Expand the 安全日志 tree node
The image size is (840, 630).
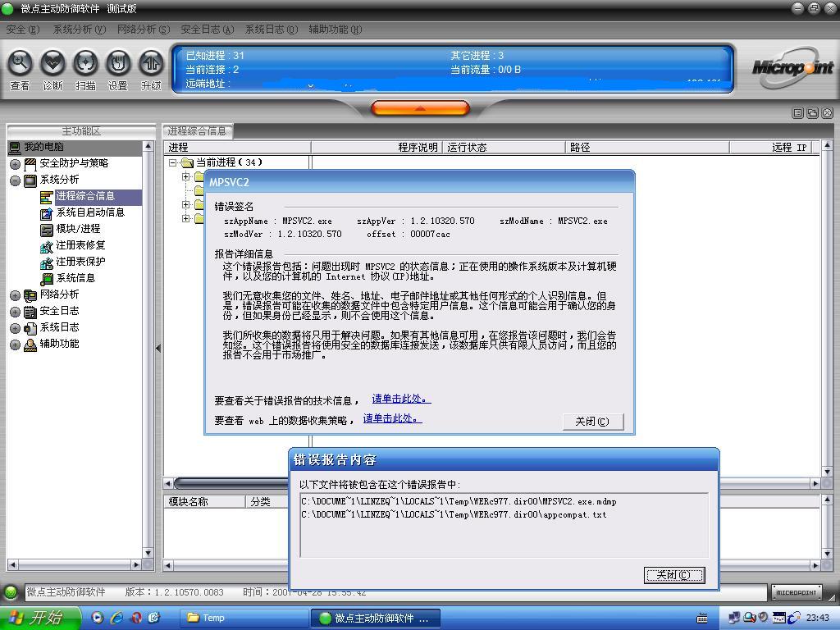[x=15, y=312]
